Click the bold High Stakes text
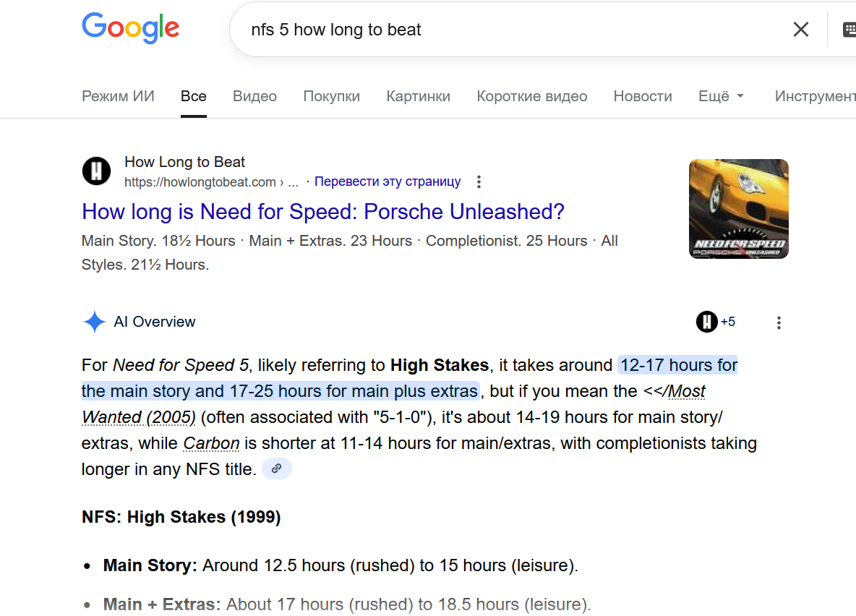The height and width of the screenshot is (616, 856). click(440, 365)
